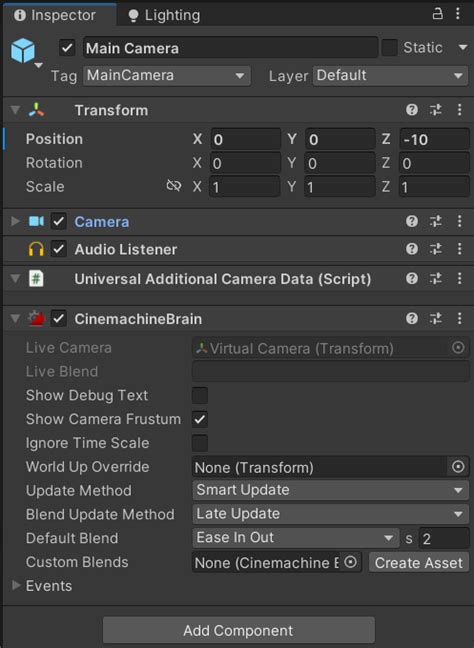Open Camera presets icon

tap(436, 221)
